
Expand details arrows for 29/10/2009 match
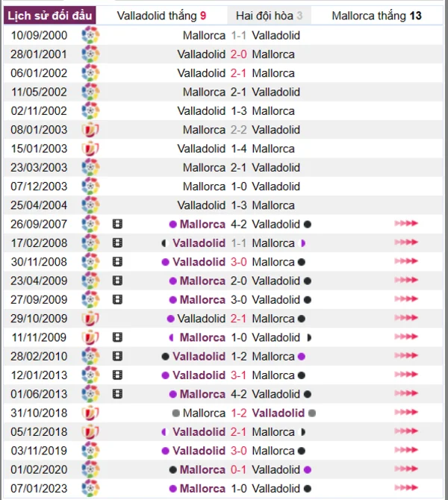coord(406,318)
